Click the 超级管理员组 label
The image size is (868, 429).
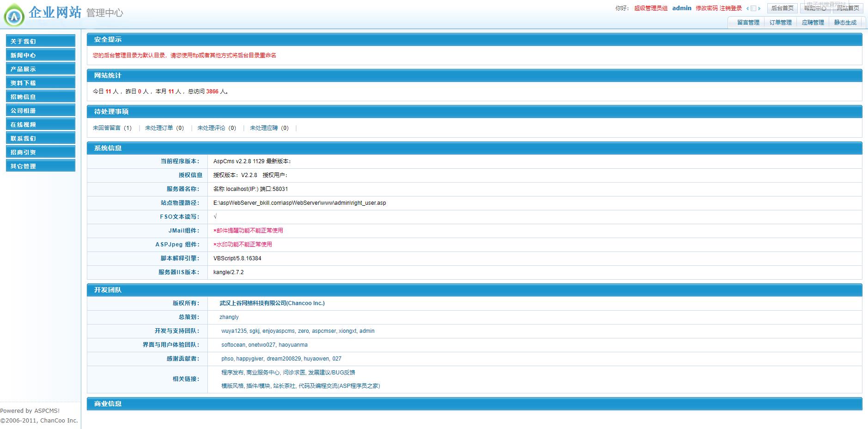[651, 8]
